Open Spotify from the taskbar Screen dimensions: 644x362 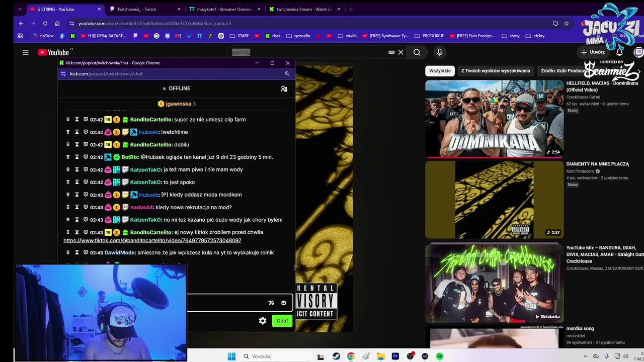coord(440,356)
